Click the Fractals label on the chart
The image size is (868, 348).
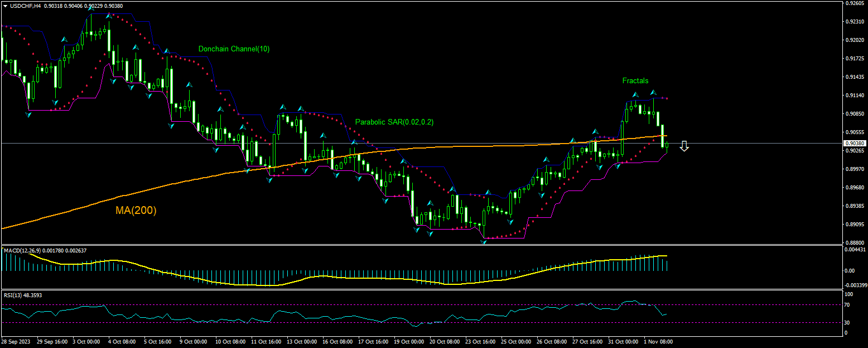635,80
